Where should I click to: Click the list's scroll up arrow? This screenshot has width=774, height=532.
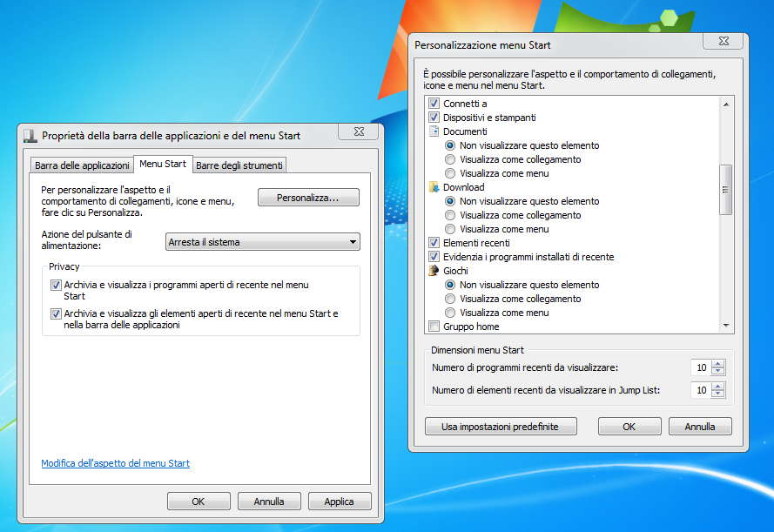[726, 104]
